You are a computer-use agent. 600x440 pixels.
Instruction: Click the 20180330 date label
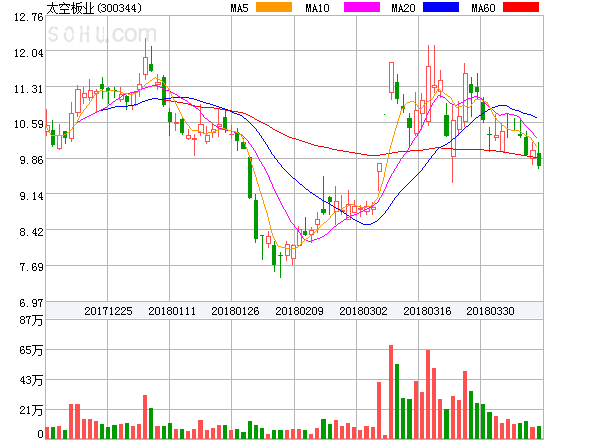point(490,311)
